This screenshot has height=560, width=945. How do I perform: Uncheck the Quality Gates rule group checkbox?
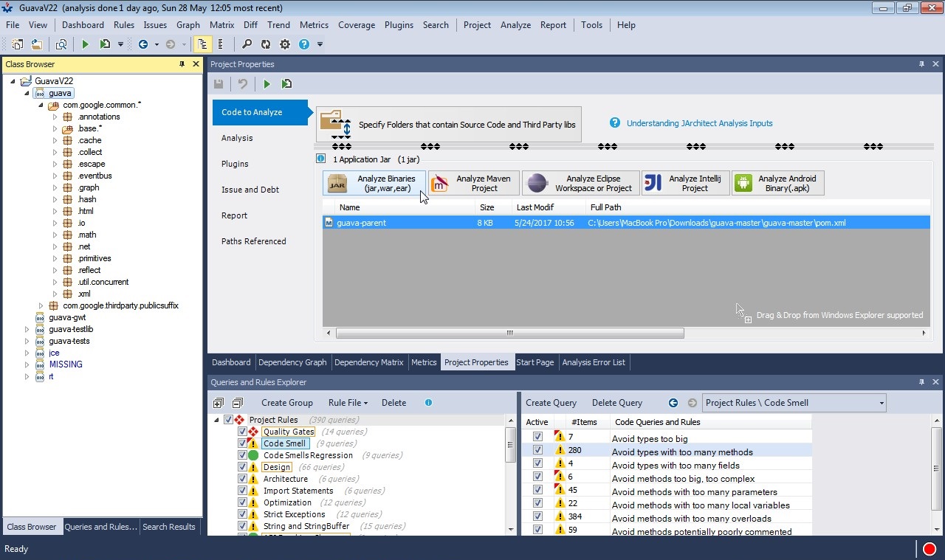(242, 432)
